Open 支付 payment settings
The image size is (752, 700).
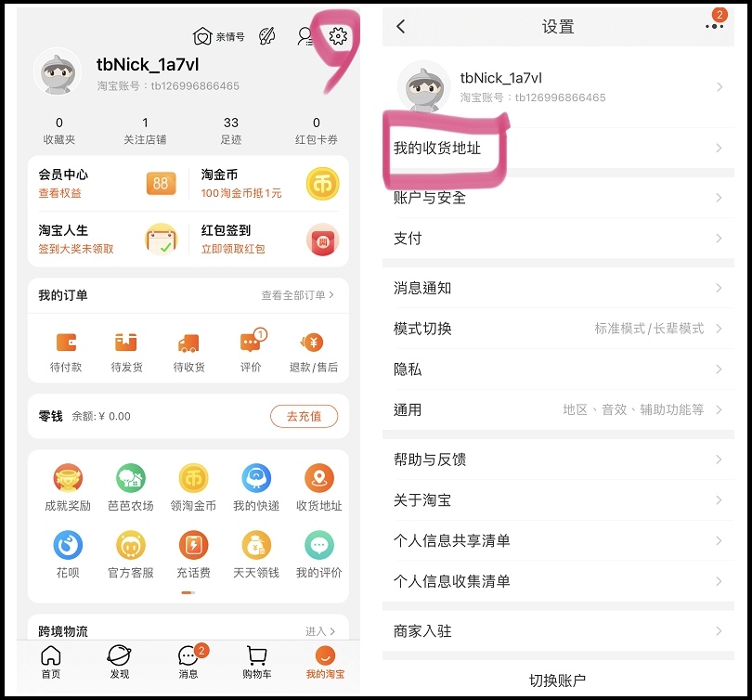[558, 239]
